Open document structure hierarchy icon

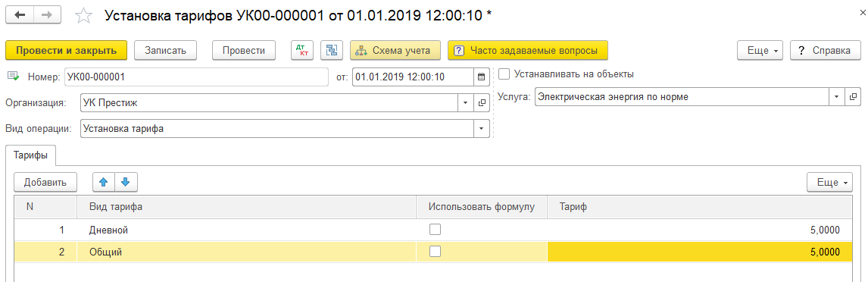[332, 50]
